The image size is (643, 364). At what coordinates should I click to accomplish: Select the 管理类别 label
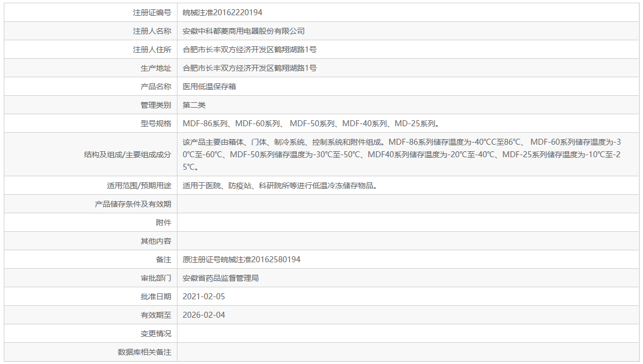(x=156, y=105)
